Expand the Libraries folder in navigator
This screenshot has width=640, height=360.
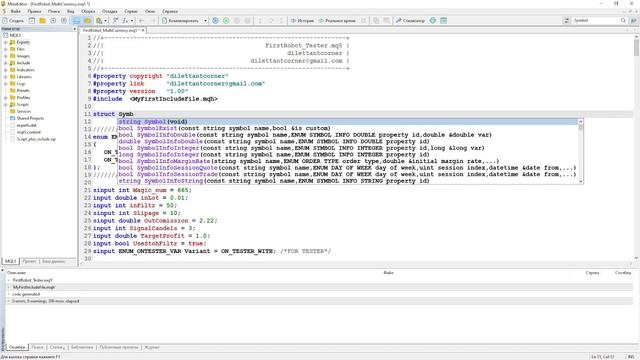(6, 77)
